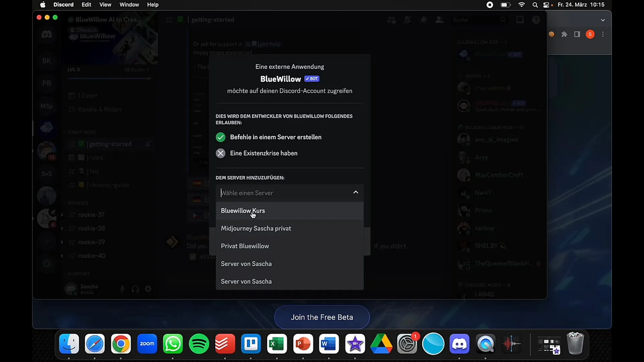Viewport: 644px width, 362px height.
Task: Open the Apple menu
Action: click(43, 5)
